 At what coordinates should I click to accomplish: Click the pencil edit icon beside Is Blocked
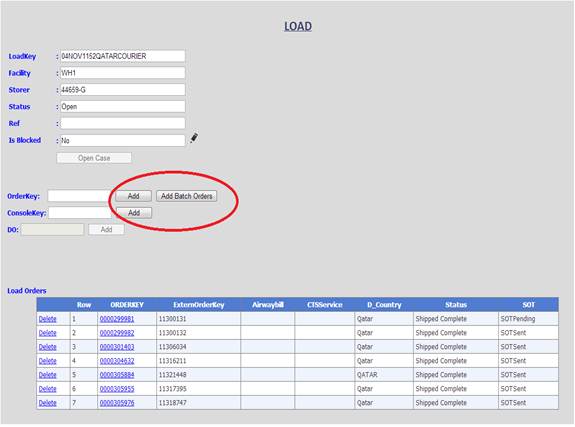[x=194, y=138]
